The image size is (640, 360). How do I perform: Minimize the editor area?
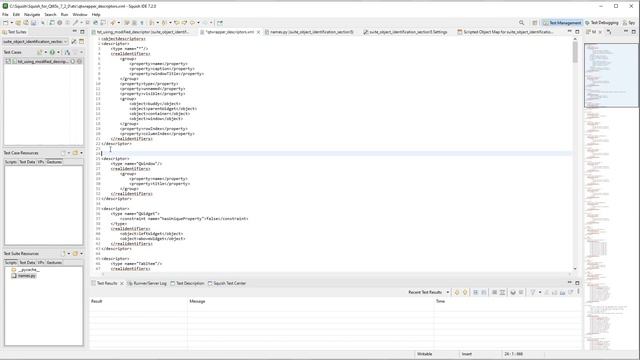[x=569, y=31]
